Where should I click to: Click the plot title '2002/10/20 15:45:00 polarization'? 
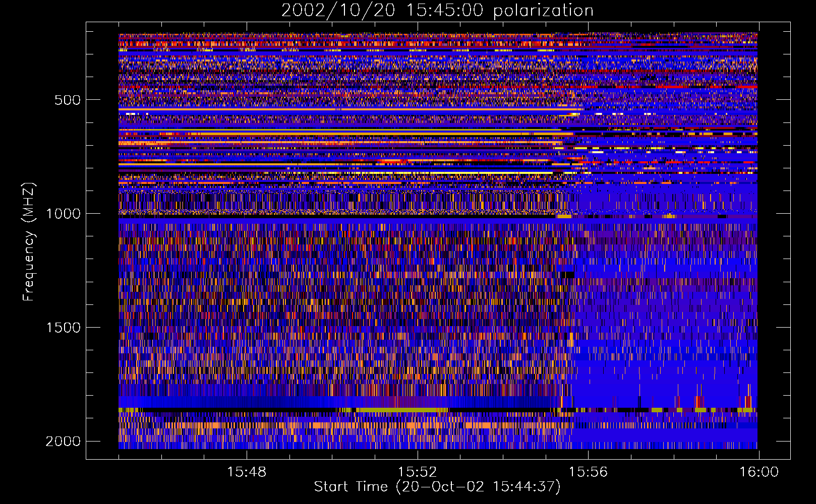[437, 10]
